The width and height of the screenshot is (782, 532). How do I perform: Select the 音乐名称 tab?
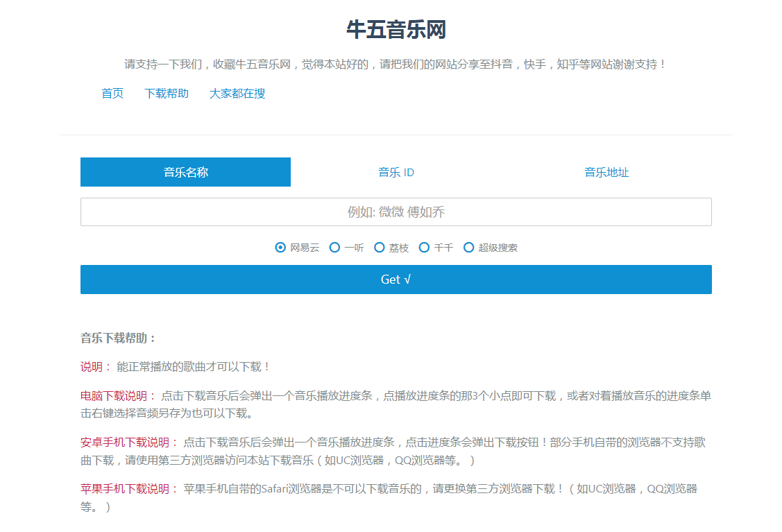click(x=185, y=172)
